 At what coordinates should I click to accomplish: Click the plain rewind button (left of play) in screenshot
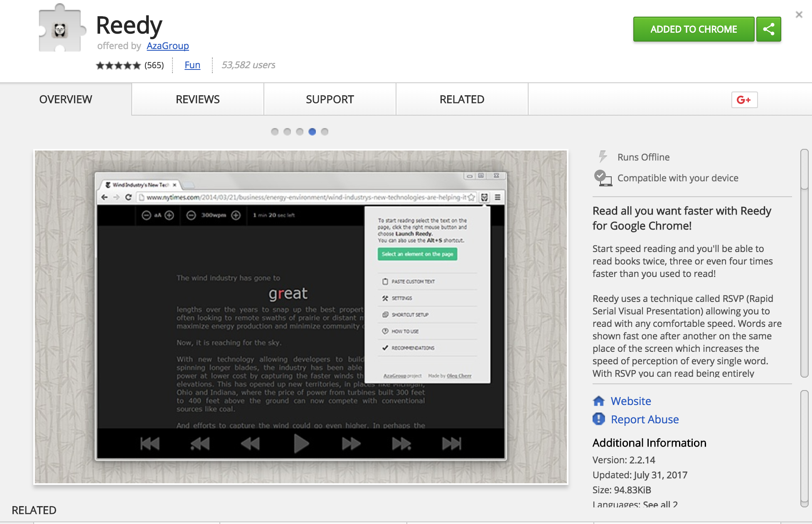pyautogui.click(x=250, y=444)
